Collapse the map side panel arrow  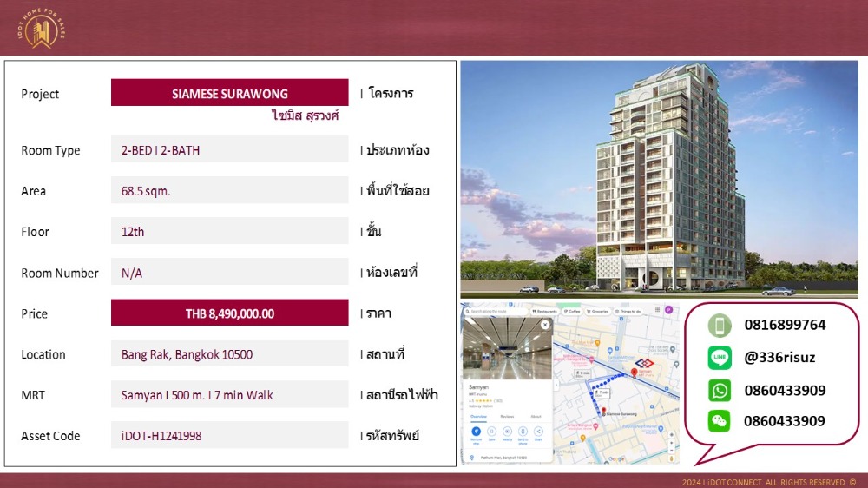(556, 385)
